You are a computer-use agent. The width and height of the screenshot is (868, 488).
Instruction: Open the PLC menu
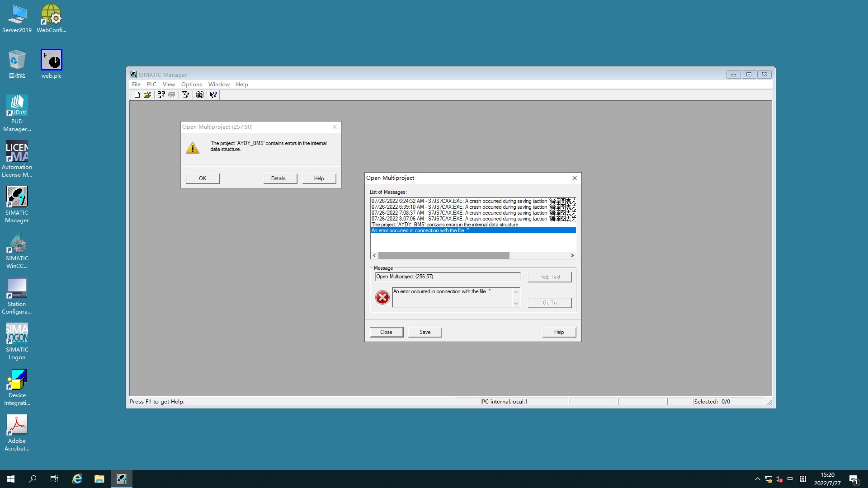(151, 84)
